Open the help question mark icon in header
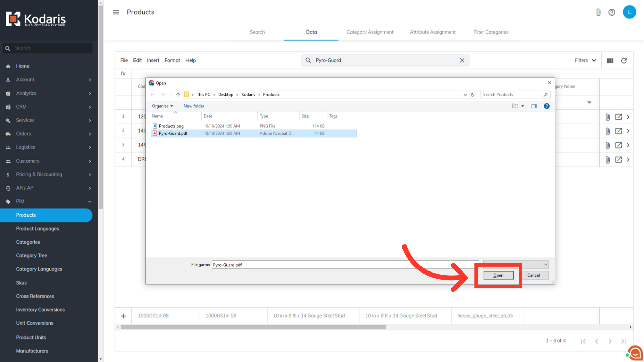Image resolution: width=644 pixels, height=362 pixels. tap(612, 12)
